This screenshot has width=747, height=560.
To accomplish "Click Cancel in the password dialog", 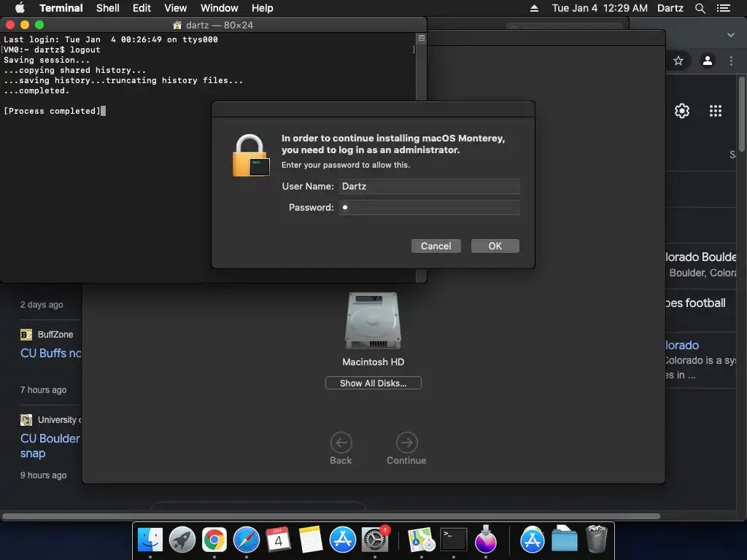I will pos(436,246).
